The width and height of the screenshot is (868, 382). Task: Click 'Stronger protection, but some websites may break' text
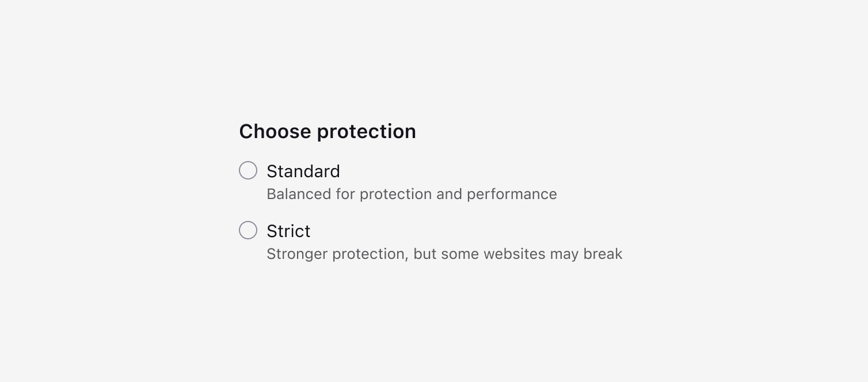tap(444, 254)
